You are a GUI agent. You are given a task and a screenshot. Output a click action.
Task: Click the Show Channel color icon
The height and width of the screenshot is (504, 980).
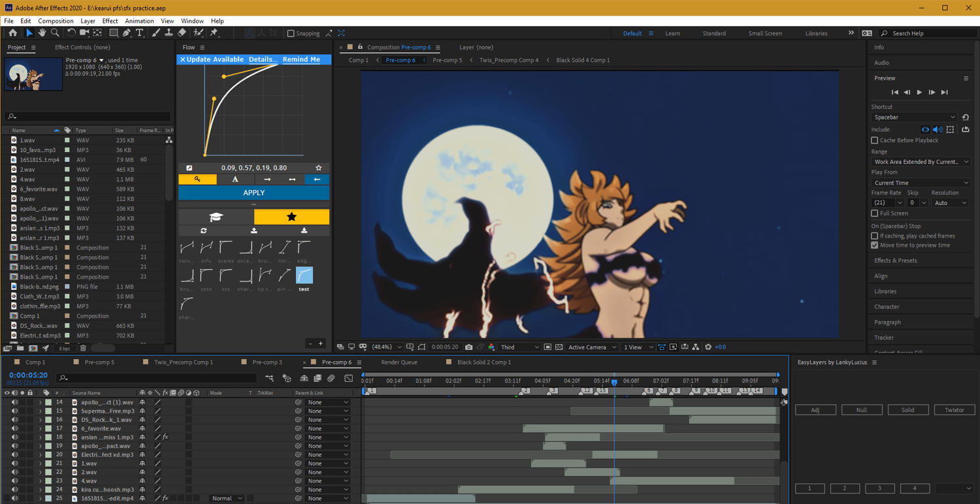click(x=491, y=347)
